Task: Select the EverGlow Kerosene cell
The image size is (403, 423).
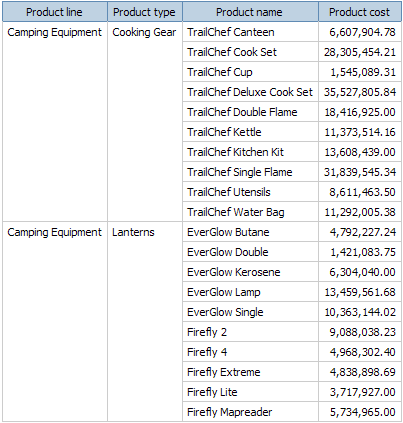Action: tap(250, 272)
